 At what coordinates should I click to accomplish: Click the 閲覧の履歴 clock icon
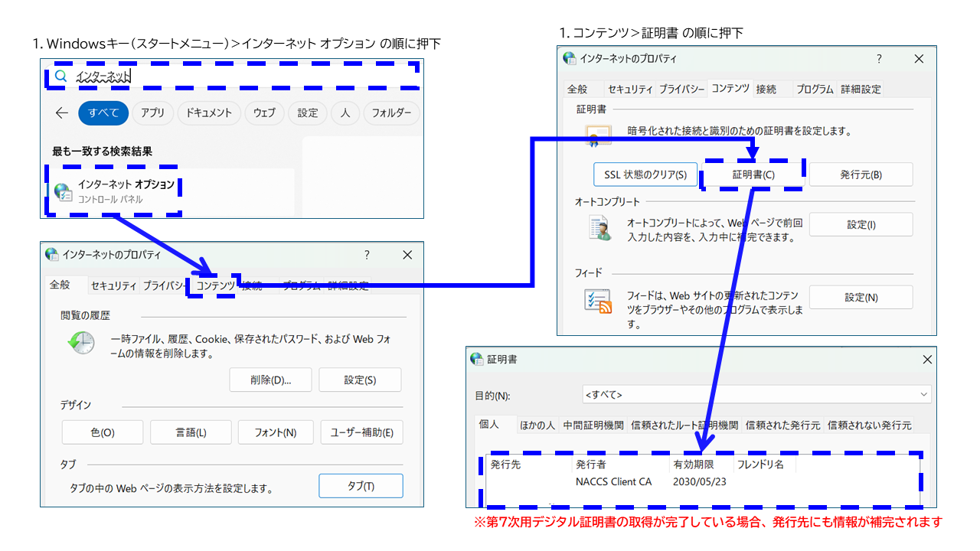80,344
